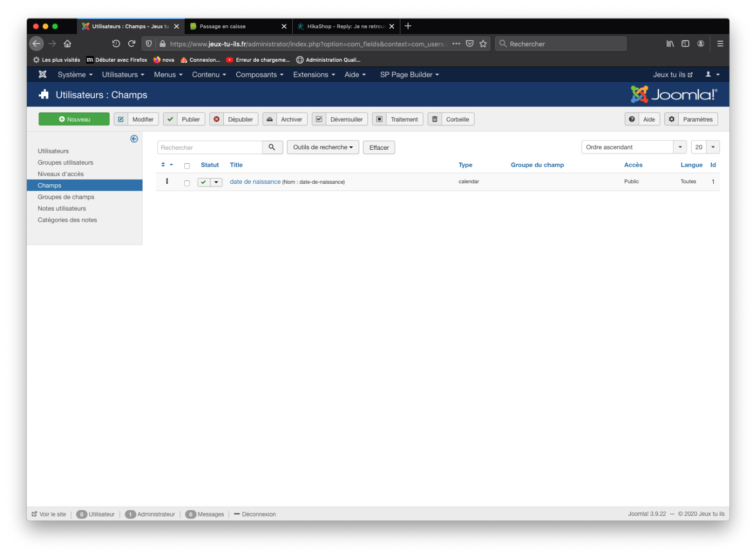Open the Système menu

pyautogui.click(x=75, y=75)
